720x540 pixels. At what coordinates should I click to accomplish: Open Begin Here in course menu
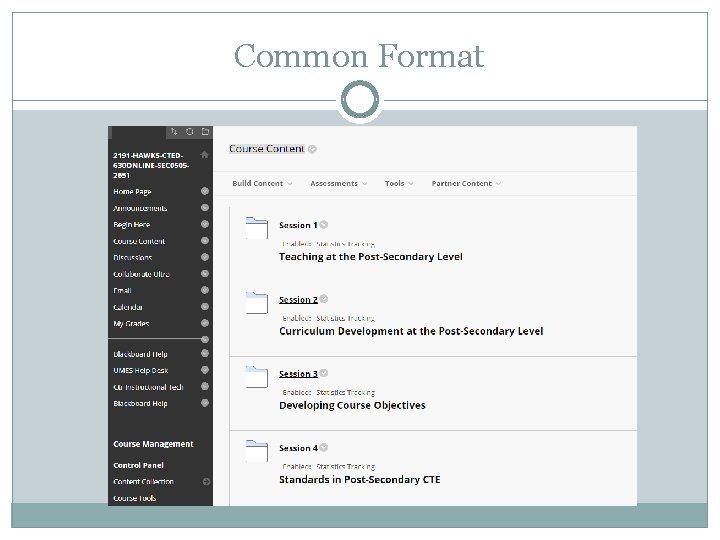132,225
